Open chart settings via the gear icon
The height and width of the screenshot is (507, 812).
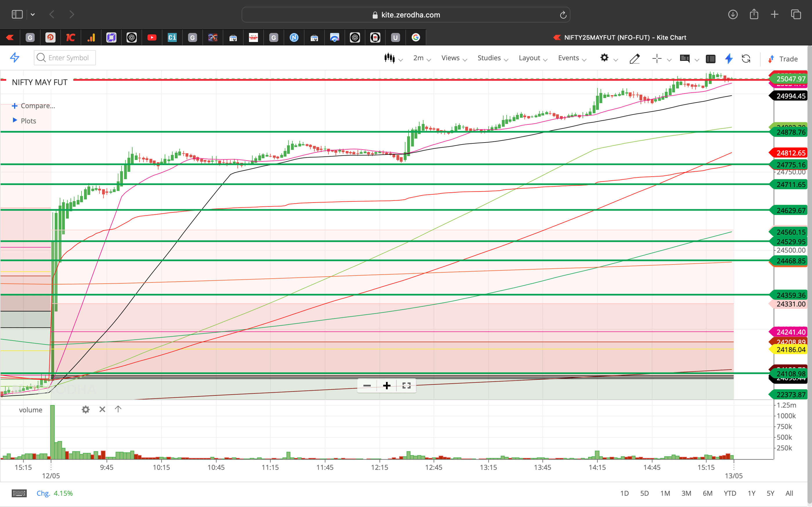[x=605, y=58]
